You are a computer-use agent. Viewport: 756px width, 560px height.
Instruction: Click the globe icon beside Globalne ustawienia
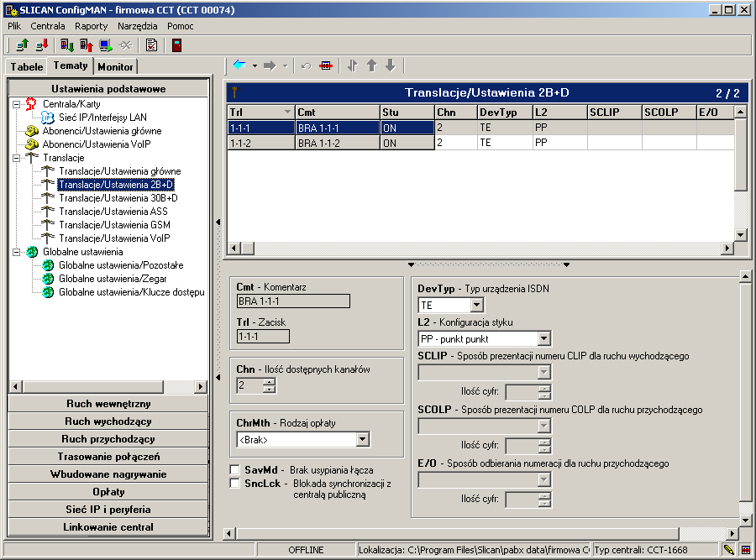point(32,252)
